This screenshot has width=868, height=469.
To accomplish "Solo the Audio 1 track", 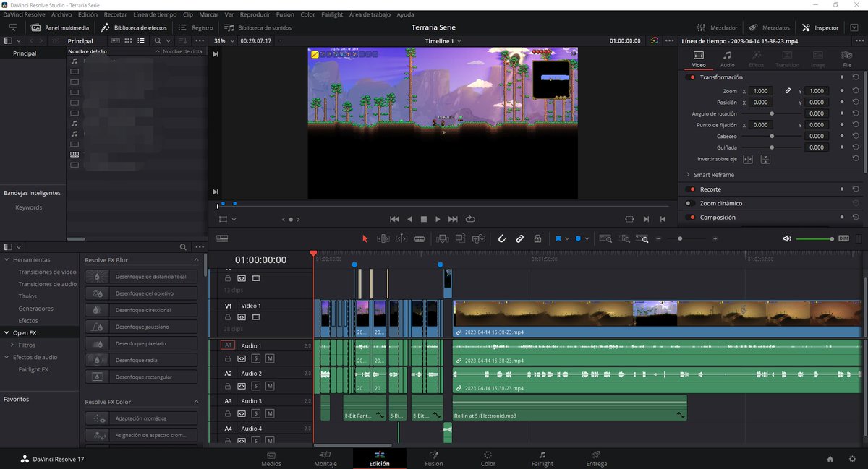I will tap(255, 358).
